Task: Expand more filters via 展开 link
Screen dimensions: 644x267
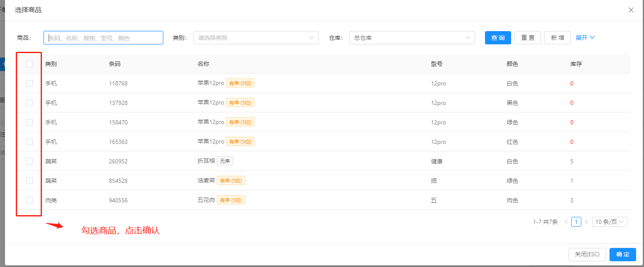Action: 585,38
